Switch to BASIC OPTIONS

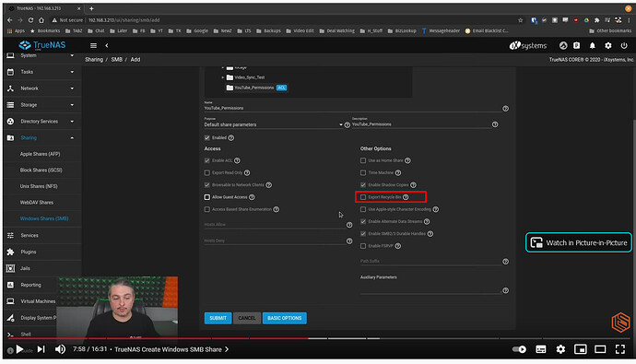click(x=284, y=318)
